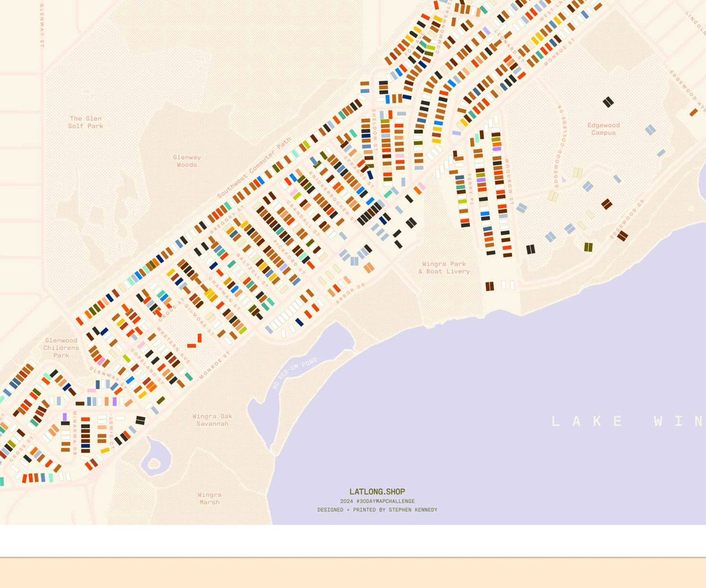Viewport: 706px width, 588px height.
Task: Select The Glen Golf Park label
Action: (86, 122)
